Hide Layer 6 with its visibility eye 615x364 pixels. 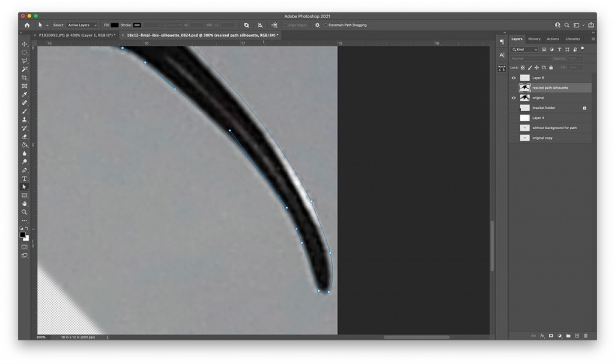click(x=514, y=77)
